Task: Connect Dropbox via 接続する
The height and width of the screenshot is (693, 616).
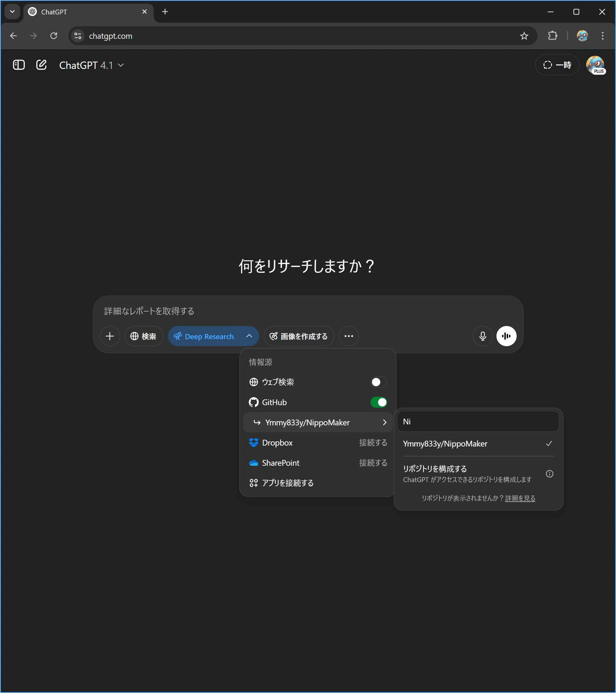Action: (373, 443)
